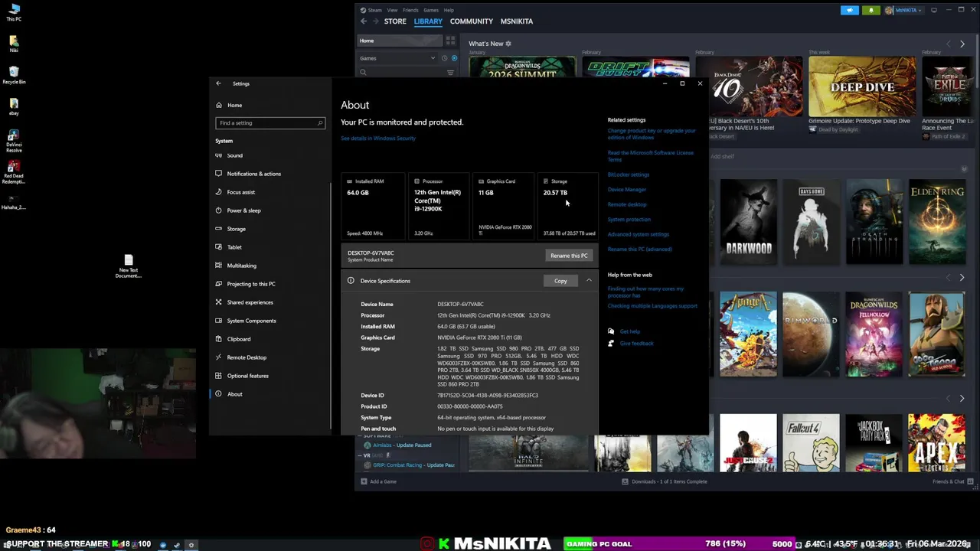Open Advanced system settings link
The image size is (980, 551).
point(639,234)
